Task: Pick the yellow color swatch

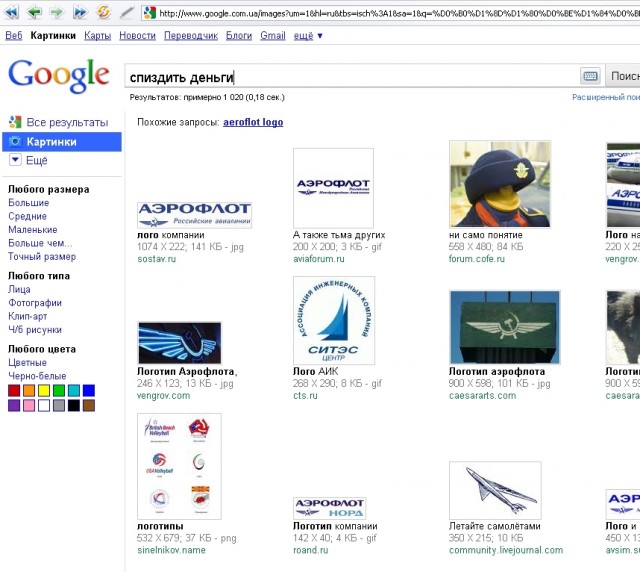Action: point(44,391)
